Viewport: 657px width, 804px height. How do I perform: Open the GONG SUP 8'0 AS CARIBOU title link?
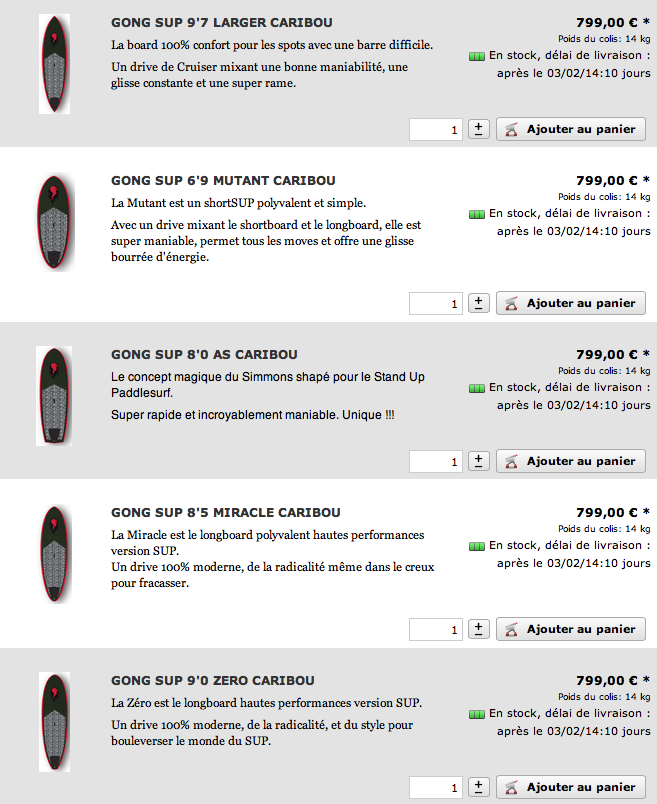point(204,354)
